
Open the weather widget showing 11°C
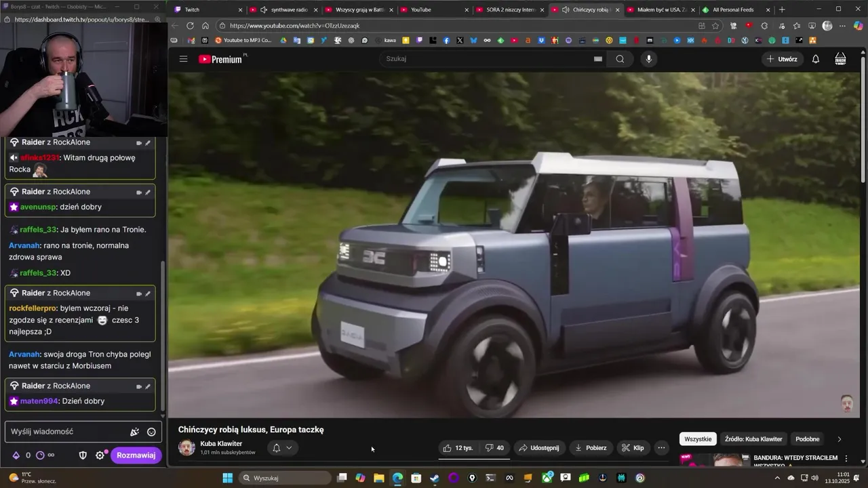coord(32,478)
